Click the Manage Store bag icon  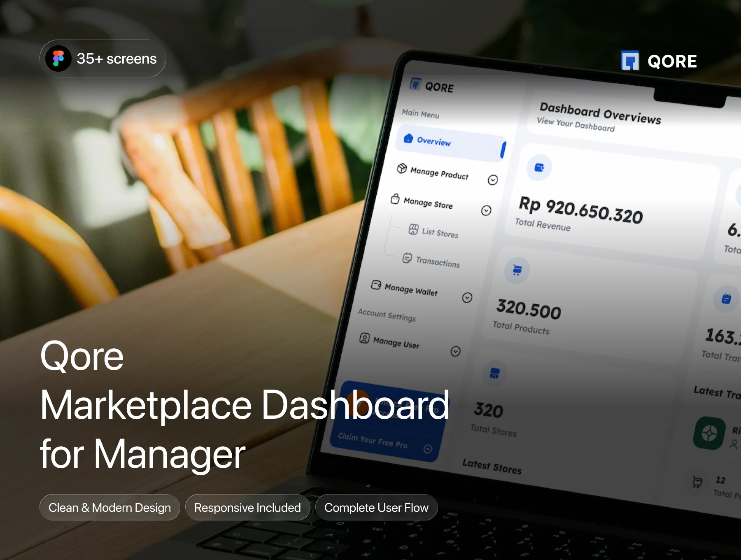pos(395,199)
